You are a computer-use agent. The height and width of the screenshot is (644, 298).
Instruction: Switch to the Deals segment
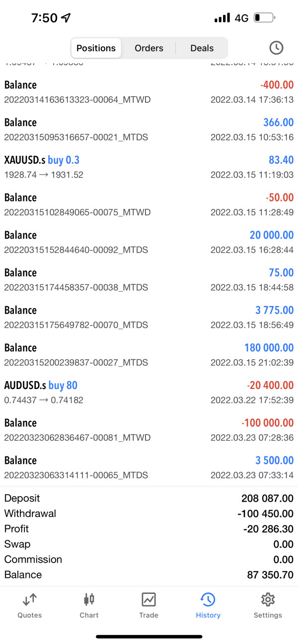click(202, 48)
